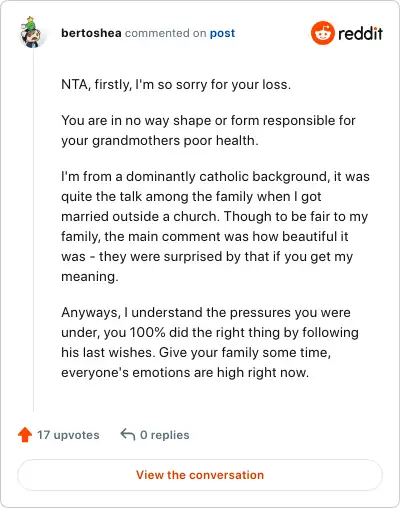This screenshot has width=400, height=508.
Task: Click the orange Reddit Snoo logo
Action: [x=322, y=33]
